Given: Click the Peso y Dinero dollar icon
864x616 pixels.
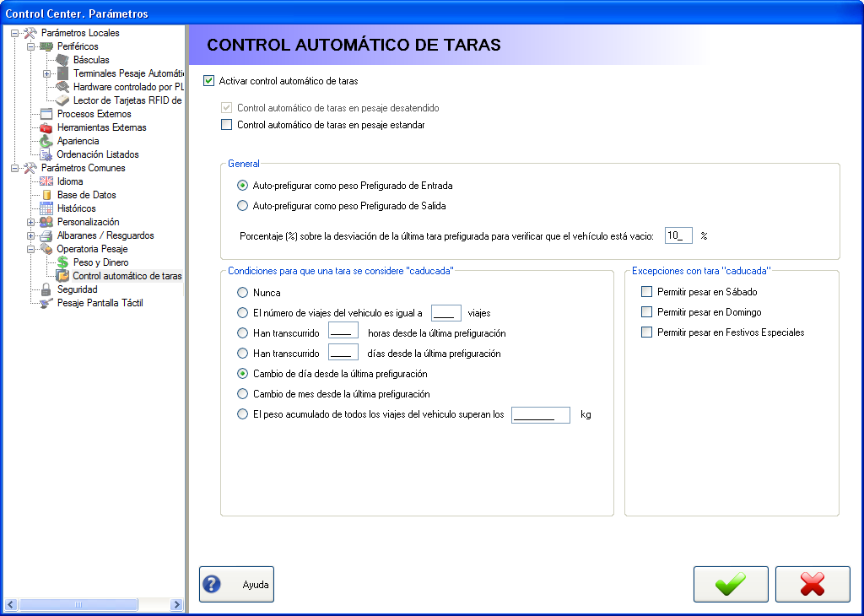Looking at the screenshot, I should 62,262.
